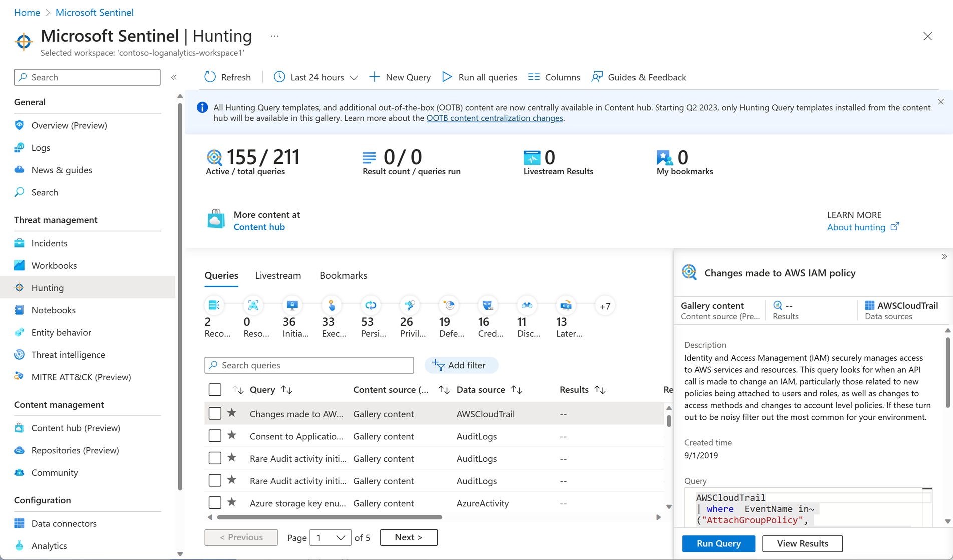Viewport: 953px width, 560px height.
Task: Focus the Search queries input field
Action: pos(309,365)
